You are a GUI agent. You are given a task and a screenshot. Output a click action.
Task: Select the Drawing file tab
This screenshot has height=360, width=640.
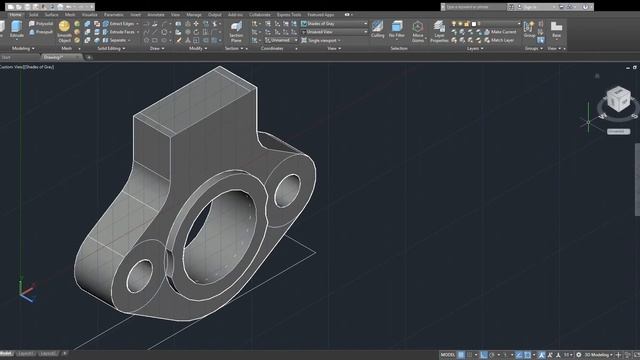[61, 58]
